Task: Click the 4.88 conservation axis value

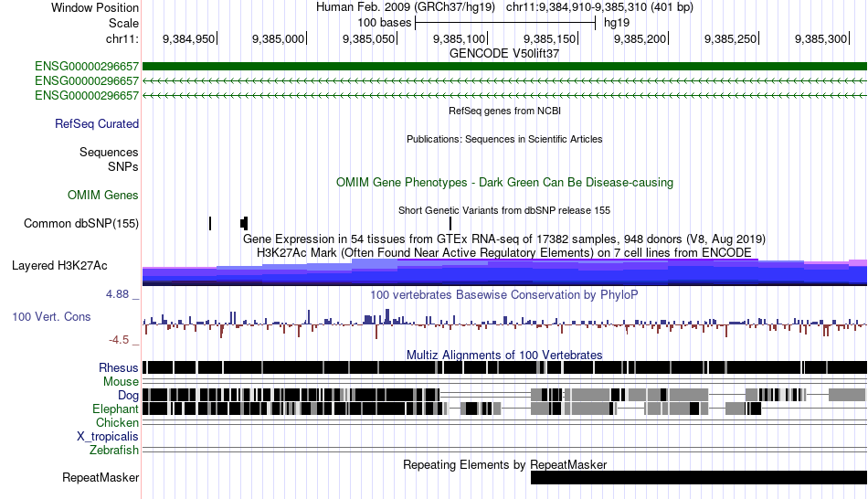Action: (117, 294)
